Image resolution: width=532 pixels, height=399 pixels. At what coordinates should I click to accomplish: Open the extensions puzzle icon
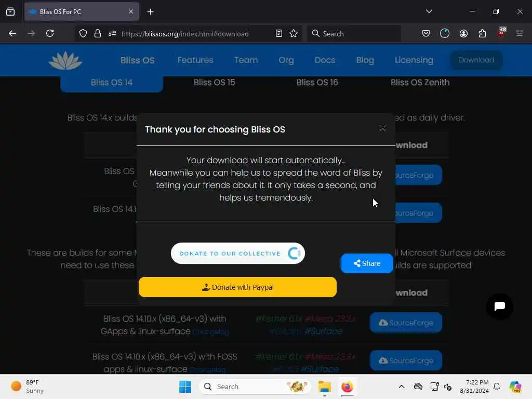coord(482,34)
